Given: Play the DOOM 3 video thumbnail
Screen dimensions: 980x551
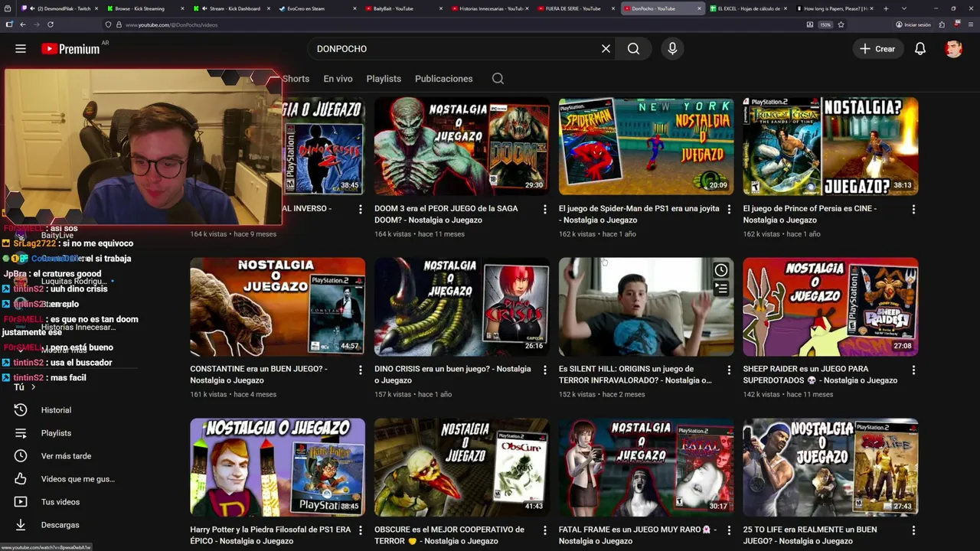Looking at the screenshot, I should pyautogui.click(x=462, y=146).
